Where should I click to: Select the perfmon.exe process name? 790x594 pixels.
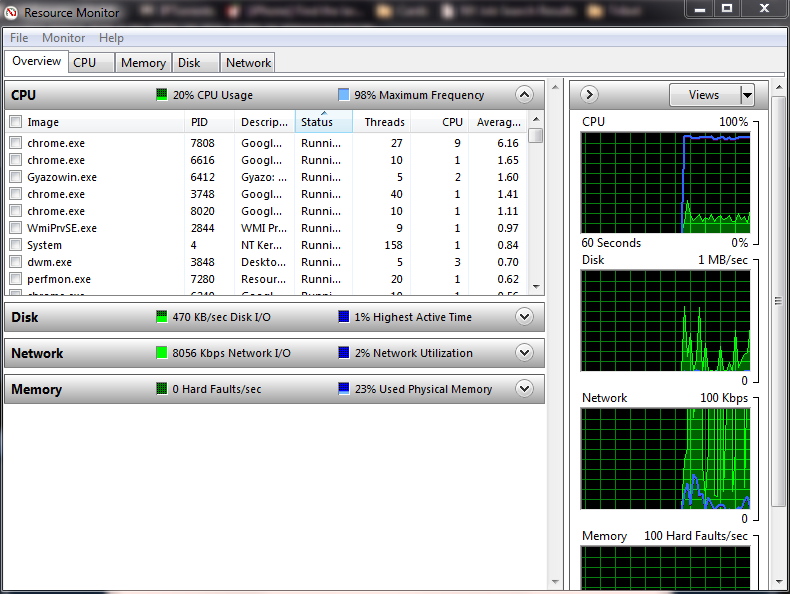pos(59,279)
